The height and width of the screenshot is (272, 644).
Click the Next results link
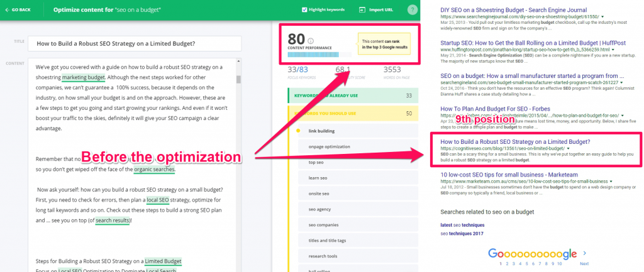click(x=584, y=264)
